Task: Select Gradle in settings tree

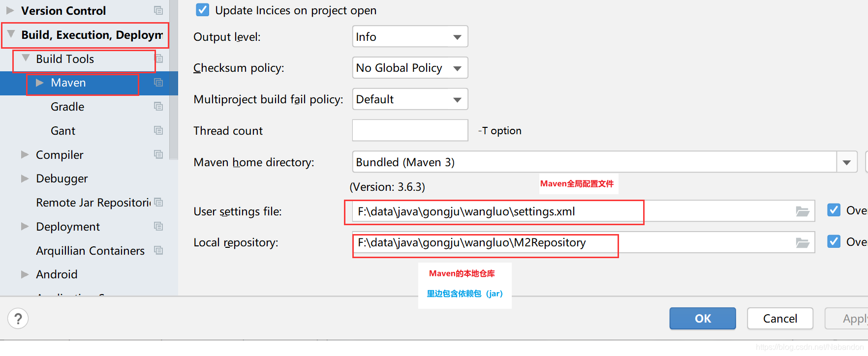Action: tap(67, 107)
